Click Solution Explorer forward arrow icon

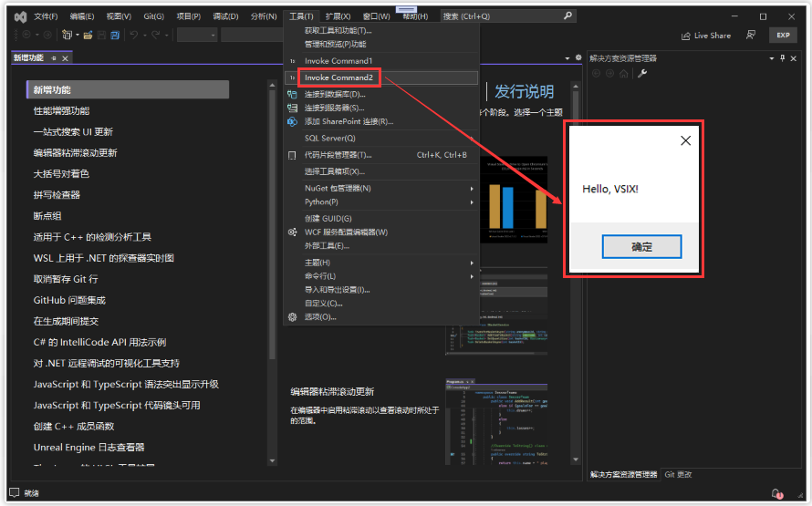(610, 74)
